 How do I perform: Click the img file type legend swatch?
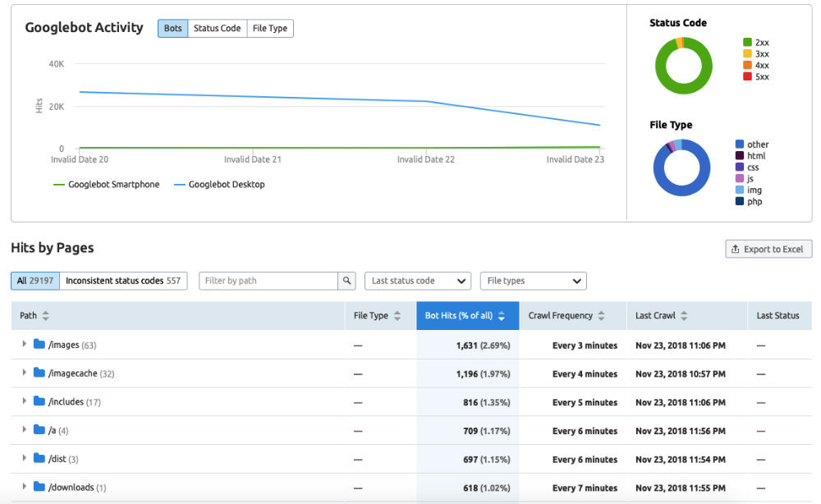[x=740, y=190]
